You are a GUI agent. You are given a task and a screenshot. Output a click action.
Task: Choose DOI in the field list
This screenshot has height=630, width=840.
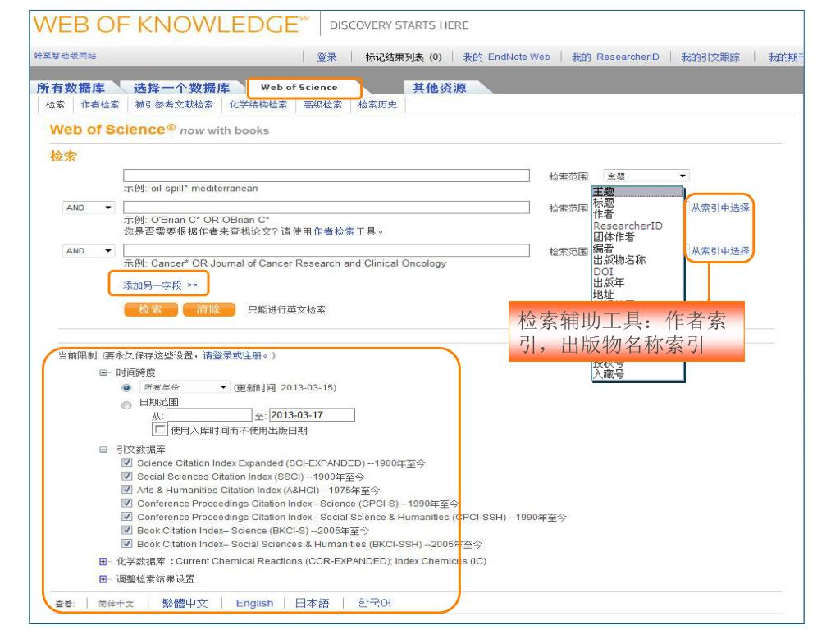[x=603, y=271]
